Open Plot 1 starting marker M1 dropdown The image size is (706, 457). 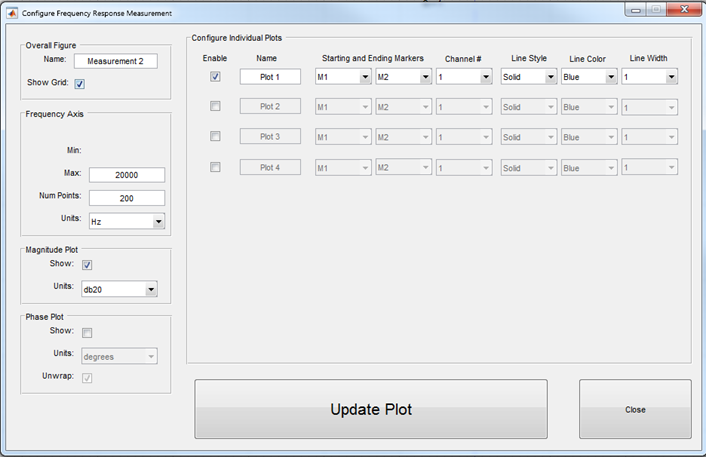pos(342,77)
